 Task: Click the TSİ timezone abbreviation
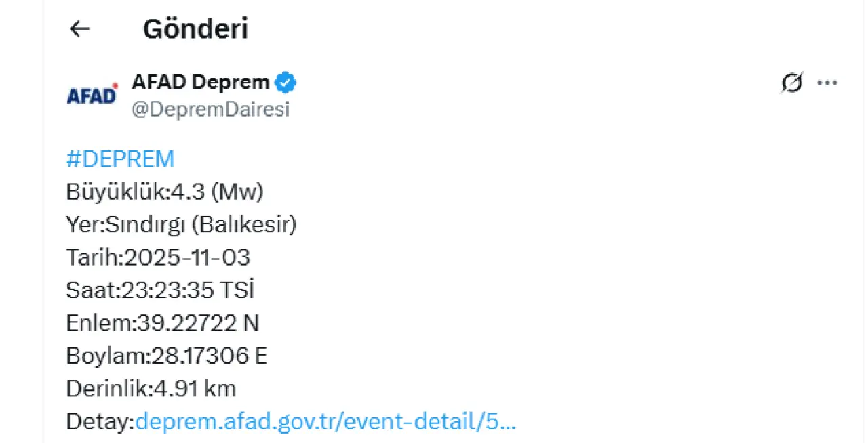coord(237,290)
